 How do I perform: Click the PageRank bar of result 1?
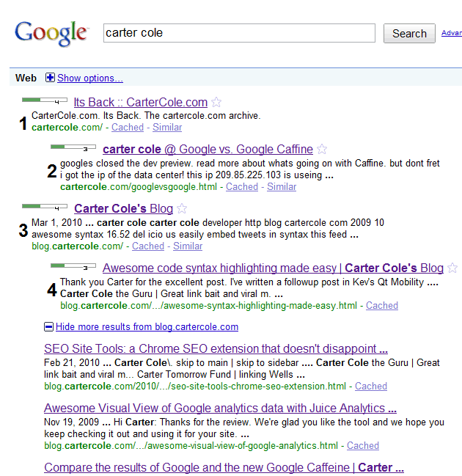pyautogui.click(x=45, y=100)
